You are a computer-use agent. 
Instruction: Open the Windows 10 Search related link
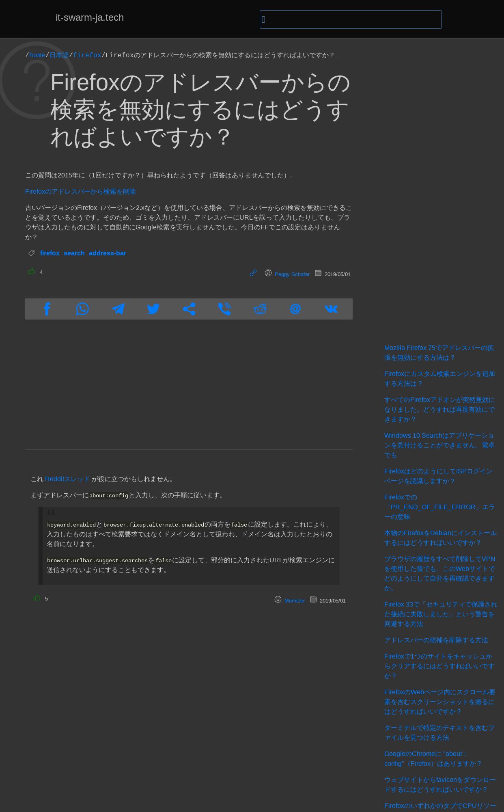tap(439, 445)
